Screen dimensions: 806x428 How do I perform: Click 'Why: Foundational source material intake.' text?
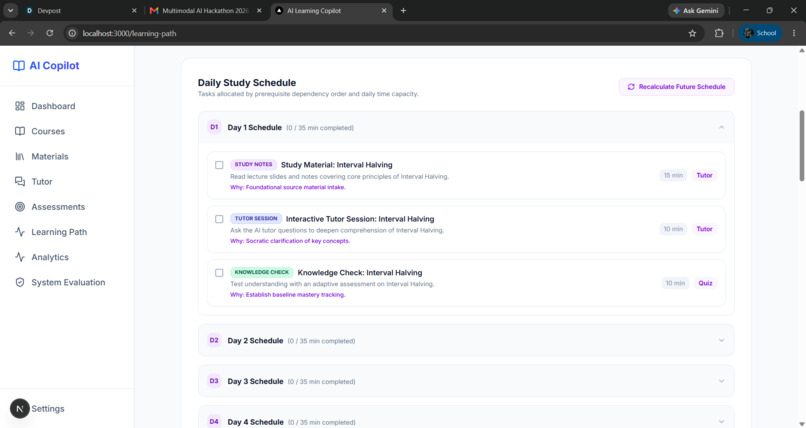pos(287,188)
